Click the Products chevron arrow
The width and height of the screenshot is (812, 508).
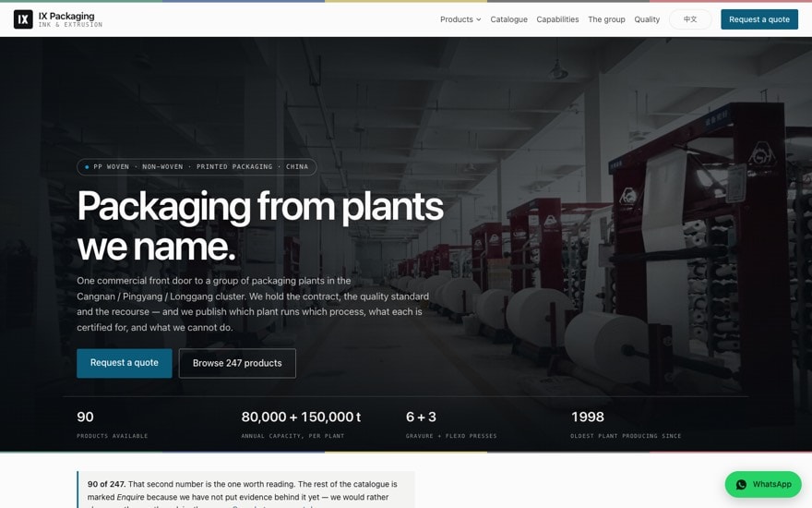coord(479,19)
